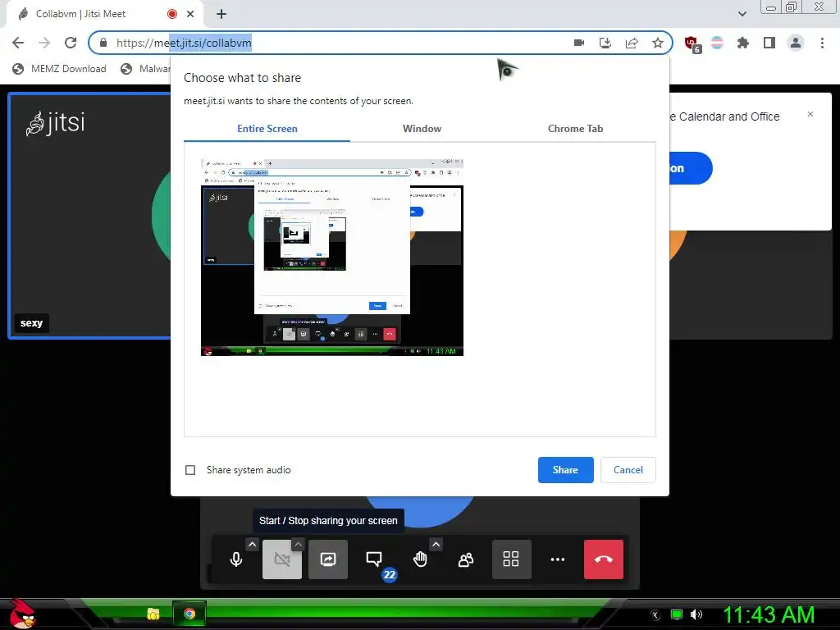Switch to the Window tab
840x630 pixels.
(422, 129)
